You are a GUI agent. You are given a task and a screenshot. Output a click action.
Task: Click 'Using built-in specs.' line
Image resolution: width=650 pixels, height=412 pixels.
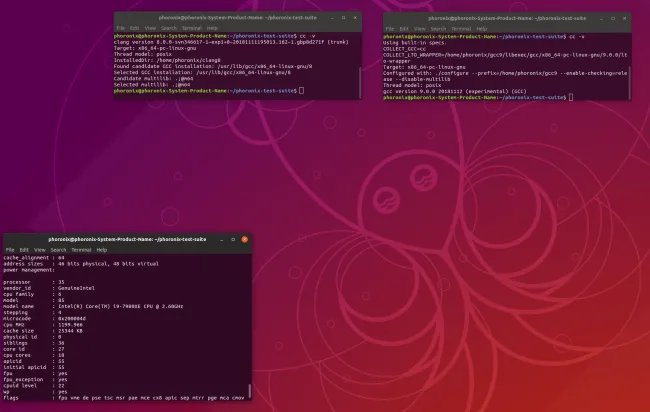(x=415, y=43)
